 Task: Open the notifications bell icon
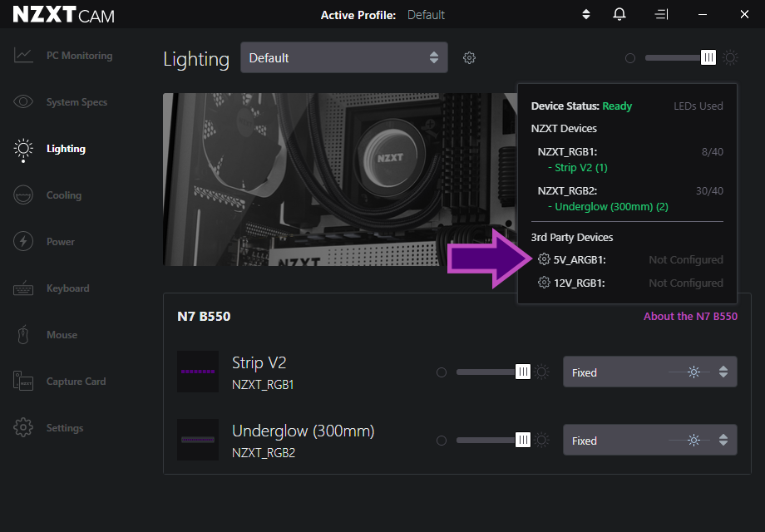619,14
